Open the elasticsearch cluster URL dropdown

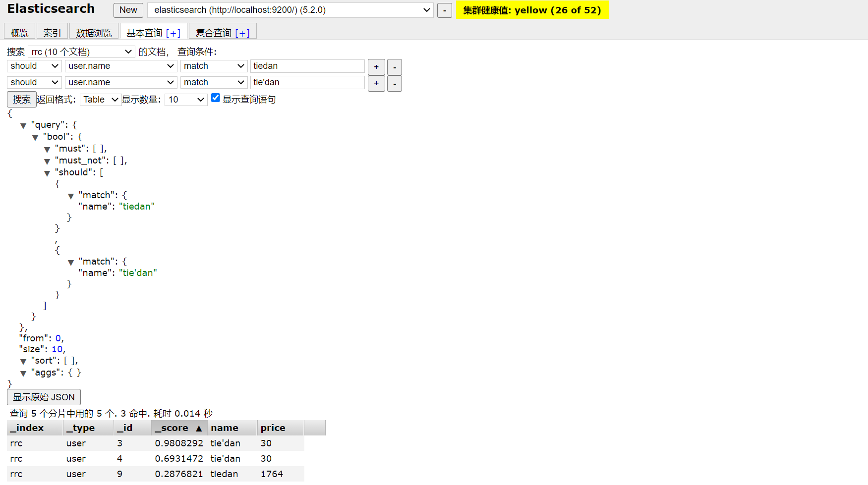tap(290, 10)
